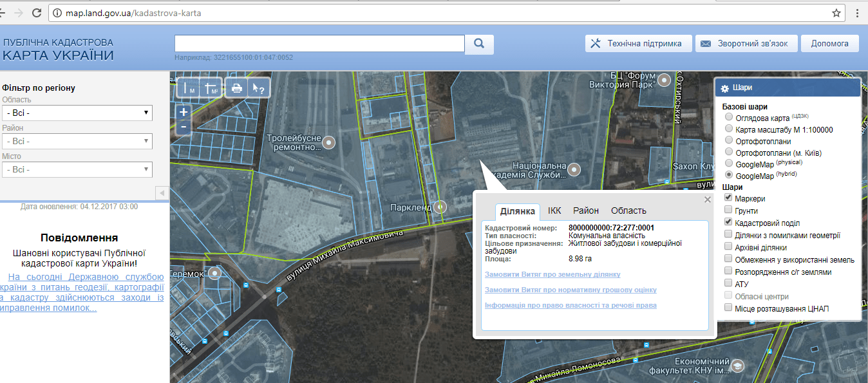Viewport: 868px width, 383px height.
Task: Toggle the Архівні ділянки checkbox
Action: pos(728,247)
